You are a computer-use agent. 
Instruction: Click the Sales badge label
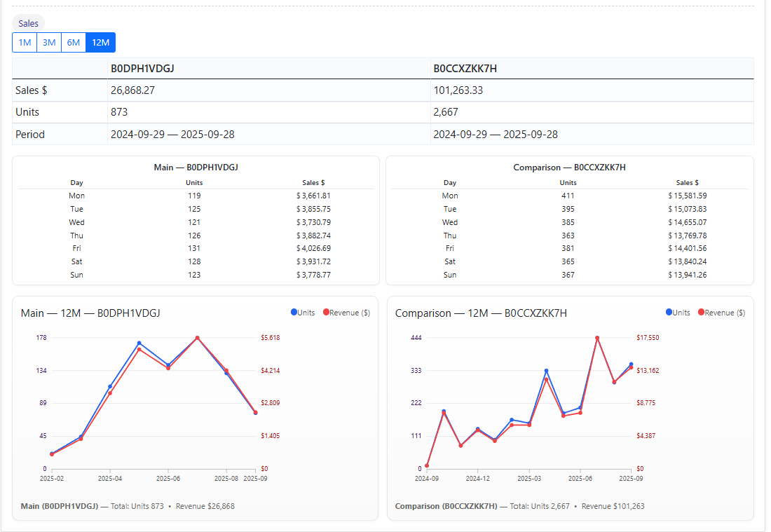tap(29, 23)
